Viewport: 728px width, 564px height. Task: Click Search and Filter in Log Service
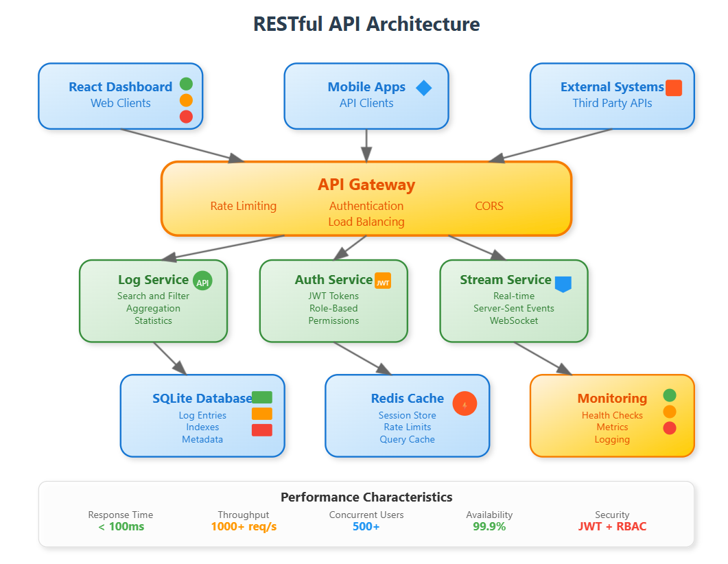pos(153,296)
